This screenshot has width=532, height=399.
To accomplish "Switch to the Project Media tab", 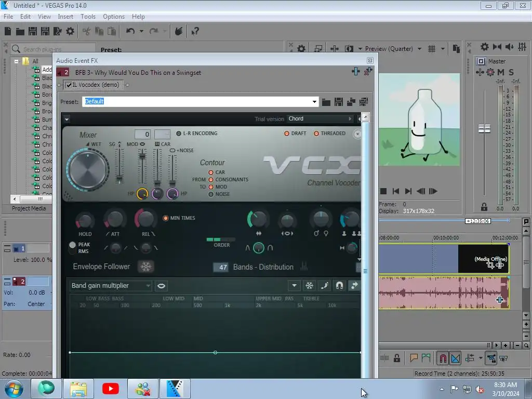I will point(29,208).
